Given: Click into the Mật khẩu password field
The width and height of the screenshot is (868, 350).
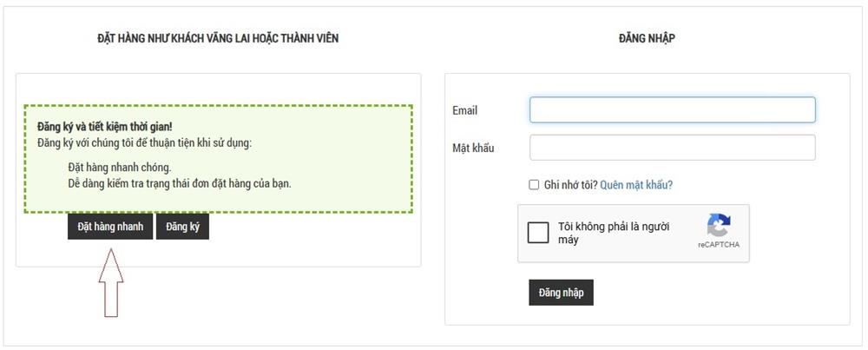Looking at the screenshot, I should (x=673, y=148).
